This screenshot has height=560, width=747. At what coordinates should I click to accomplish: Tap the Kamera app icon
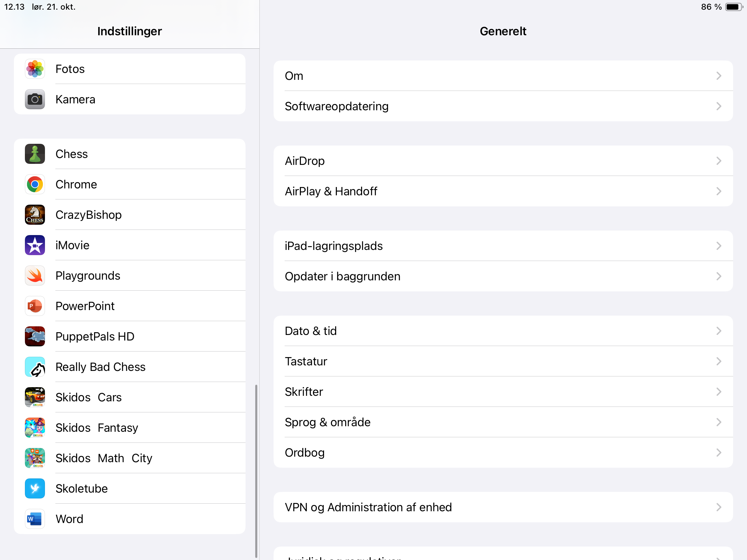point(35,99)
